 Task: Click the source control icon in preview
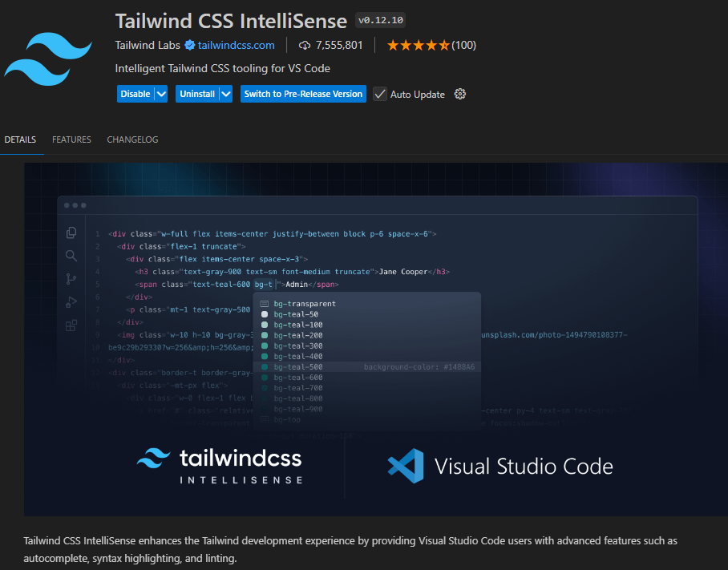(71, 279)
